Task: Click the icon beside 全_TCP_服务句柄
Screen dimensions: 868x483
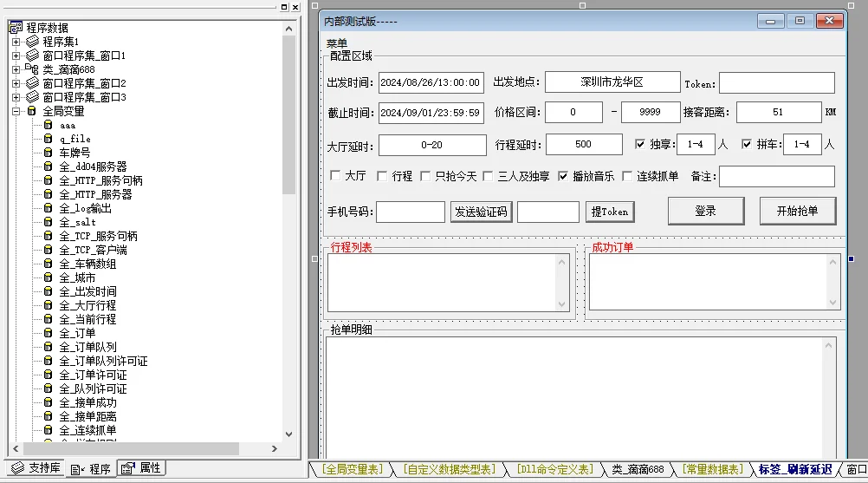Action: 49,235
